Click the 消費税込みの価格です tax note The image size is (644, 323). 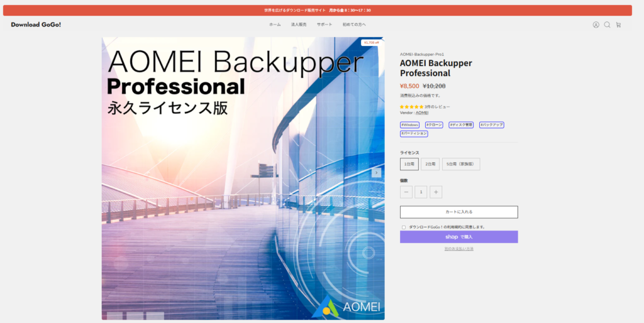[421, 96]
